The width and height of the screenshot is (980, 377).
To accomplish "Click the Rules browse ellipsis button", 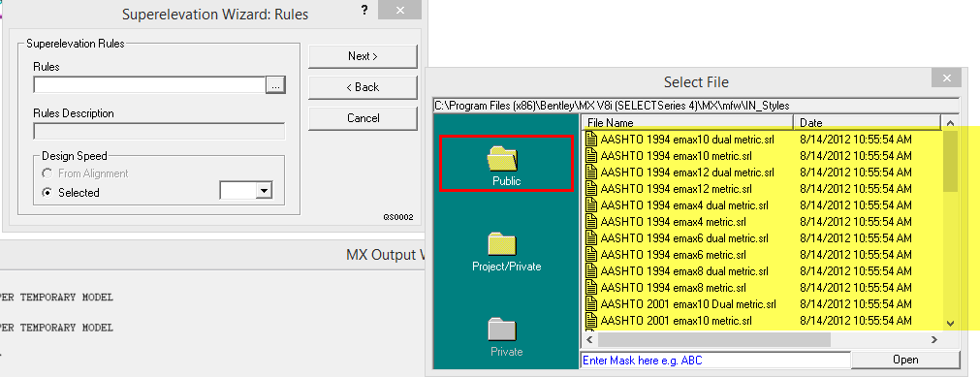I will (x=275, y=85).
